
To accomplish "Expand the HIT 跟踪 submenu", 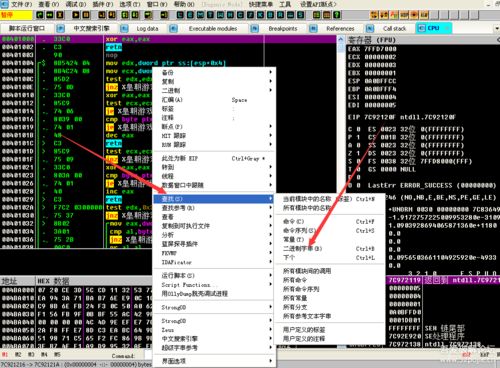I will click(215, 135).
